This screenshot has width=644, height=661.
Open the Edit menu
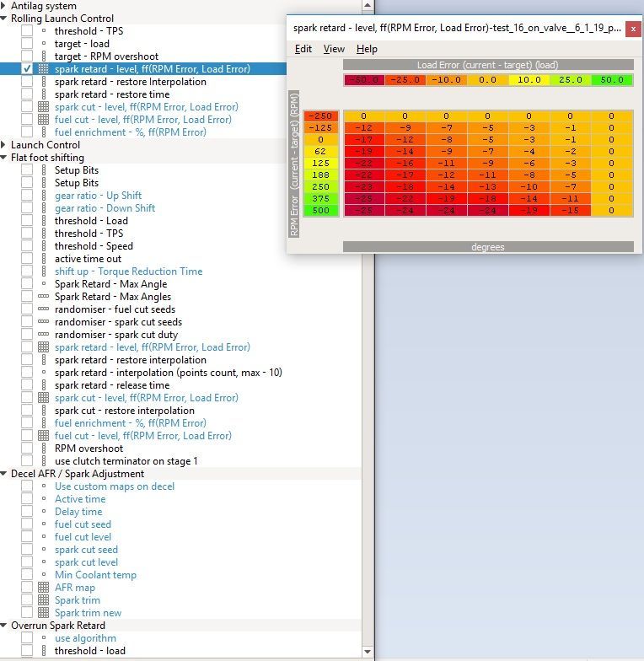[303, 49]
